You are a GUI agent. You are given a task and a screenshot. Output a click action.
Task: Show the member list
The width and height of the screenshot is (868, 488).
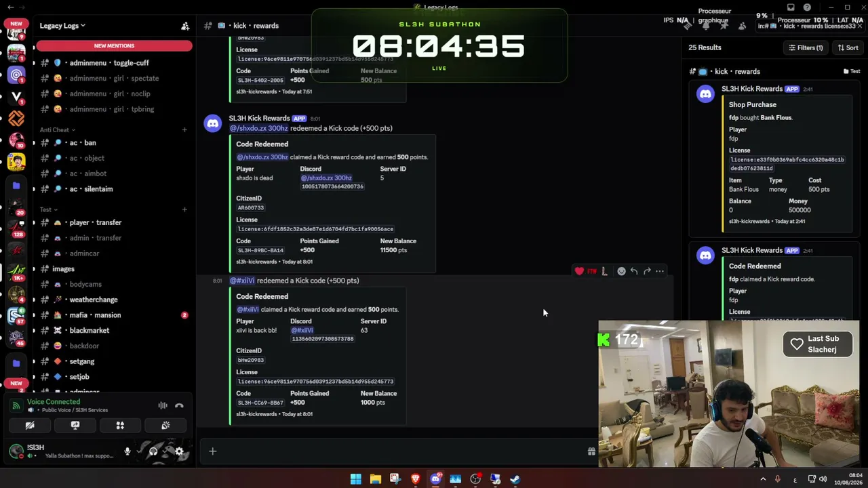[742, 26]
